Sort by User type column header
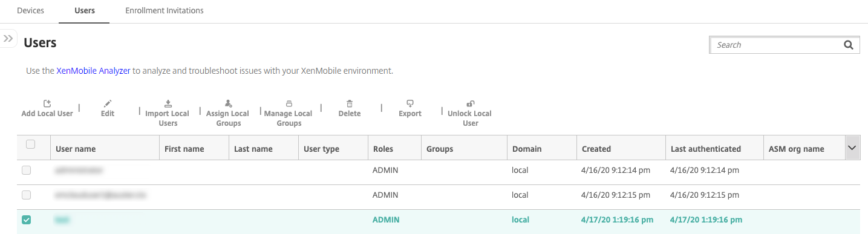This screenshot has width=868, height=234. [321, 149]
